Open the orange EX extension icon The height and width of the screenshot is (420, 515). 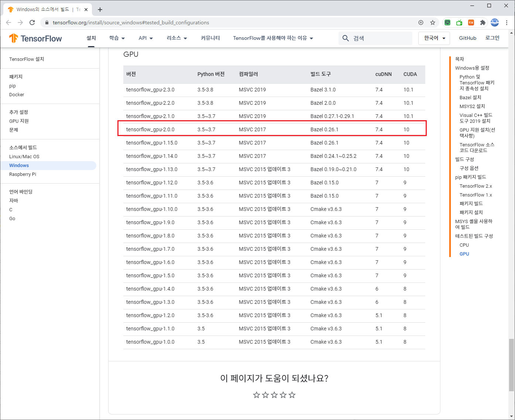tap(471, 22)
